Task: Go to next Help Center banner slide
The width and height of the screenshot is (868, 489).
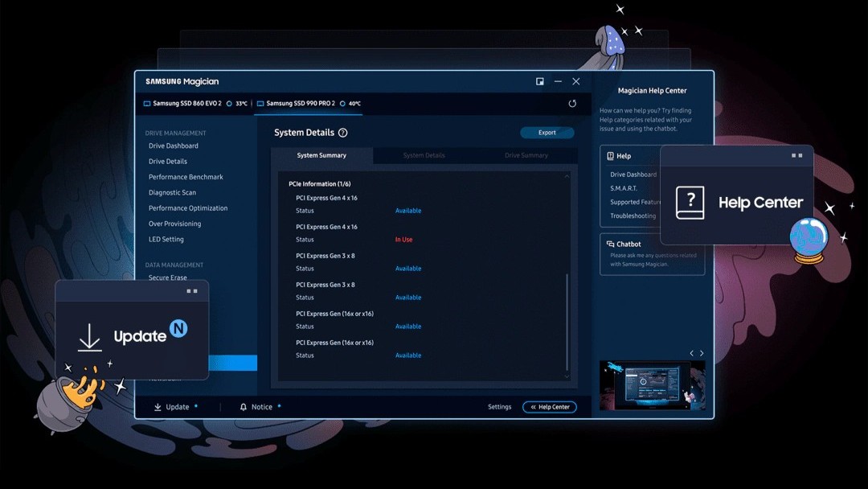Action: (702, 353)
